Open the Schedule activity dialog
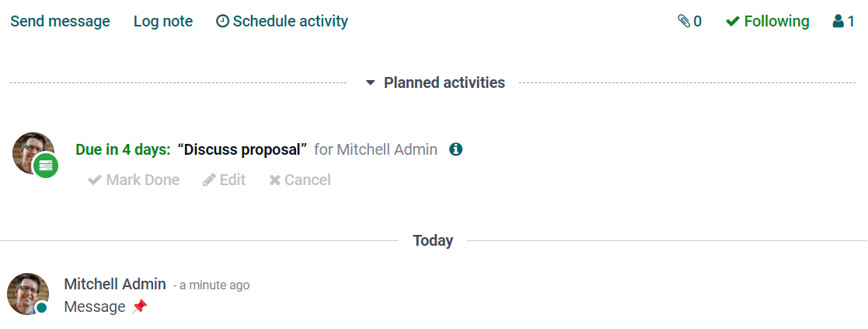 point(282,22)
